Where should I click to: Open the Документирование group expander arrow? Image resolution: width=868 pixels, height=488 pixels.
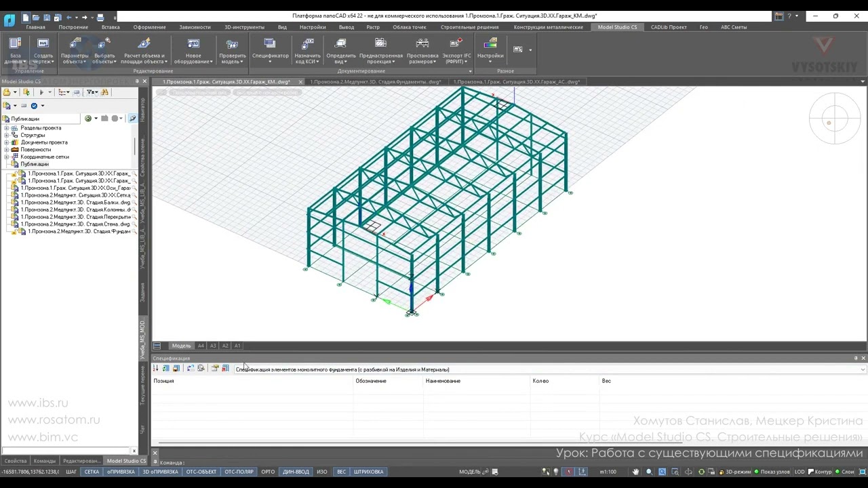(x=470, y=71)
